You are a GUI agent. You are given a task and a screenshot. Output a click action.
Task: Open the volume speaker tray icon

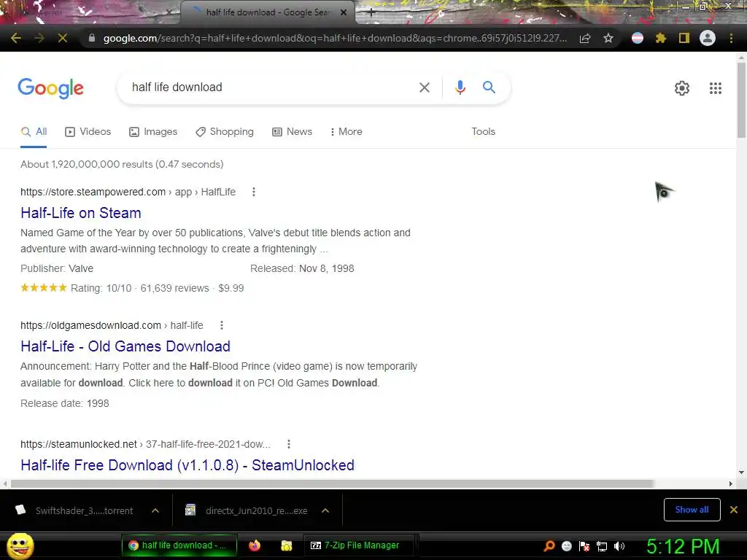click(619, 546)
